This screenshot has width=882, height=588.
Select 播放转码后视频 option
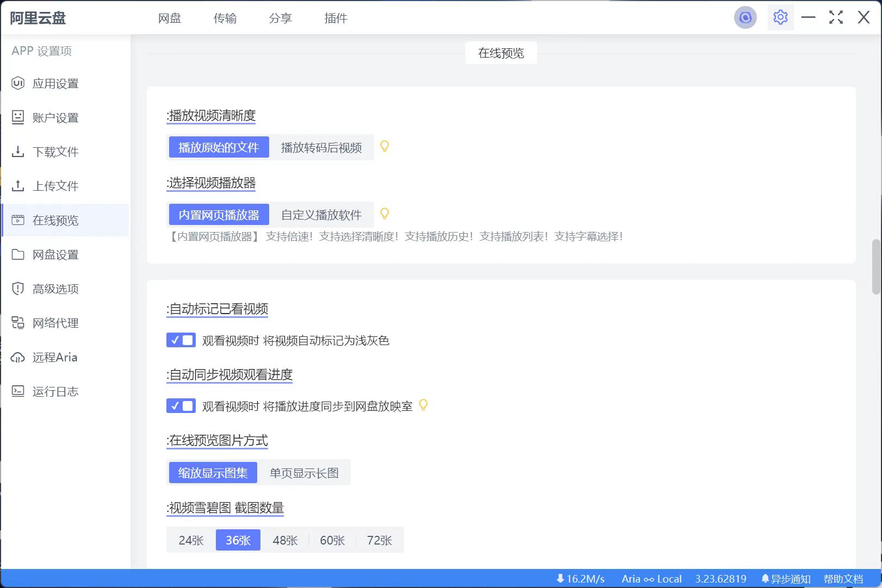(x=321, y=147)
